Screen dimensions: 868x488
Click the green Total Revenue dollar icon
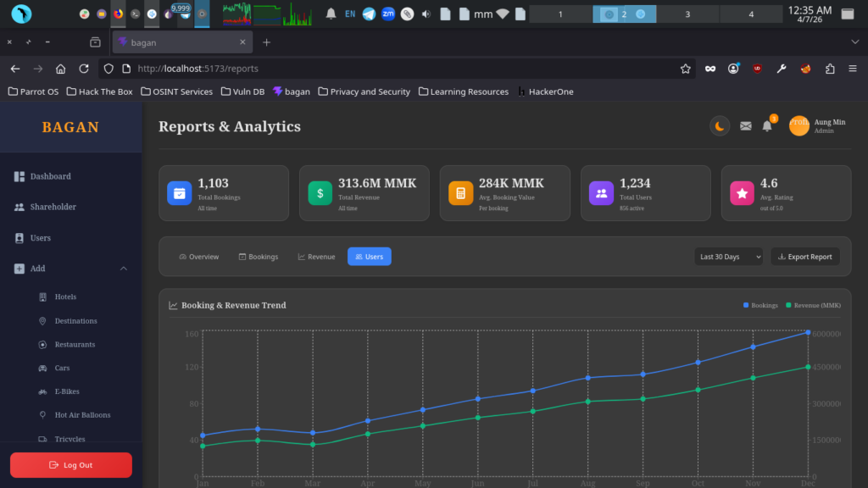click(x=320, y=193)
